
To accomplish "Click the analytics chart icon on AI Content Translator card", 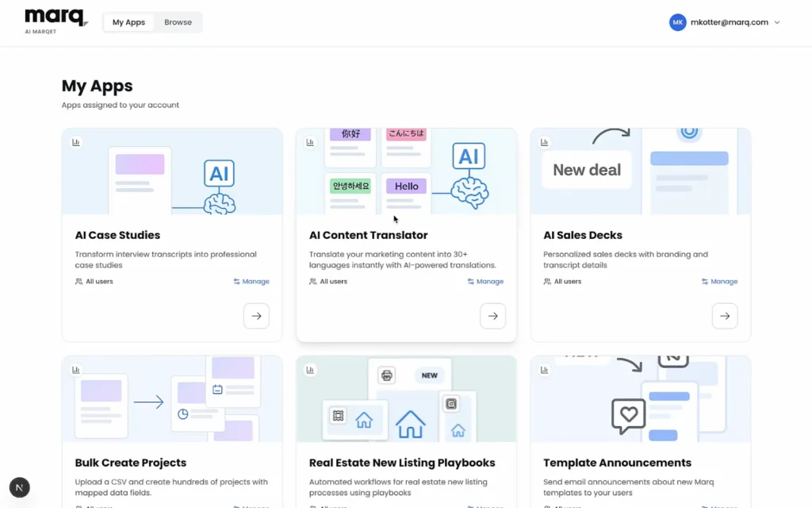I will click(x=310, y=142).
